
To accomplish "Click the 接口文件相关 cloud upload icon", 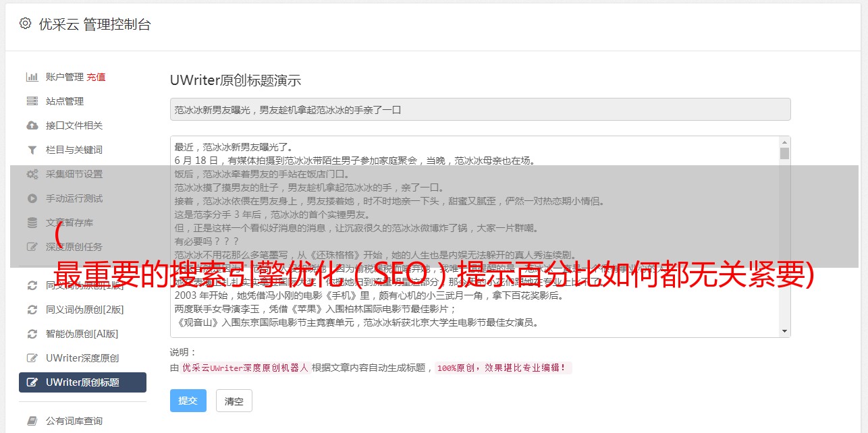I will (x=32, y=125).
